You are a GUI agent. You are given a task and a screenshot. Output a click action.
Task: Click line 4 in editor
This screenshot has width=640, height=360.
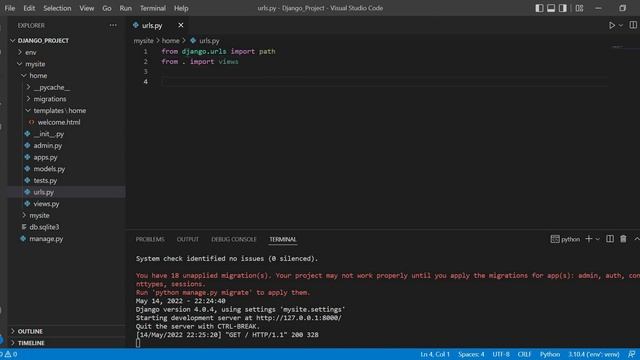point(384,82)
